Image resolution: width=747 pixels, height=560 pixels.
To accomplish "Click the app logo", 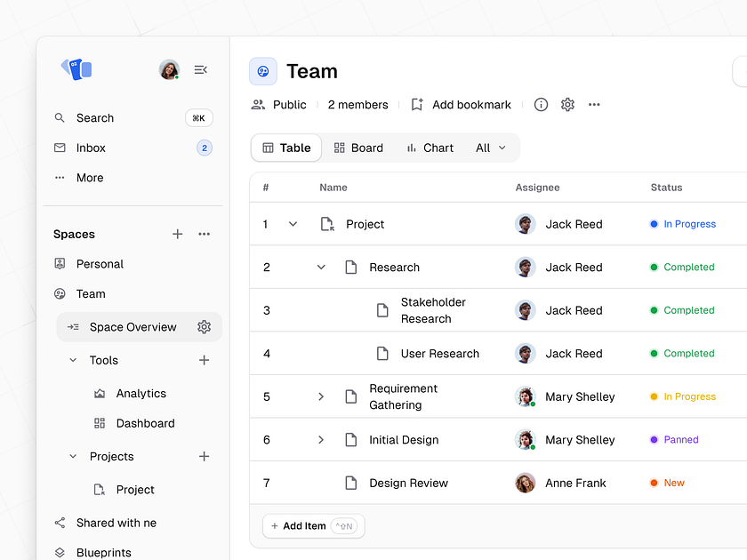I will click(78, 69).
